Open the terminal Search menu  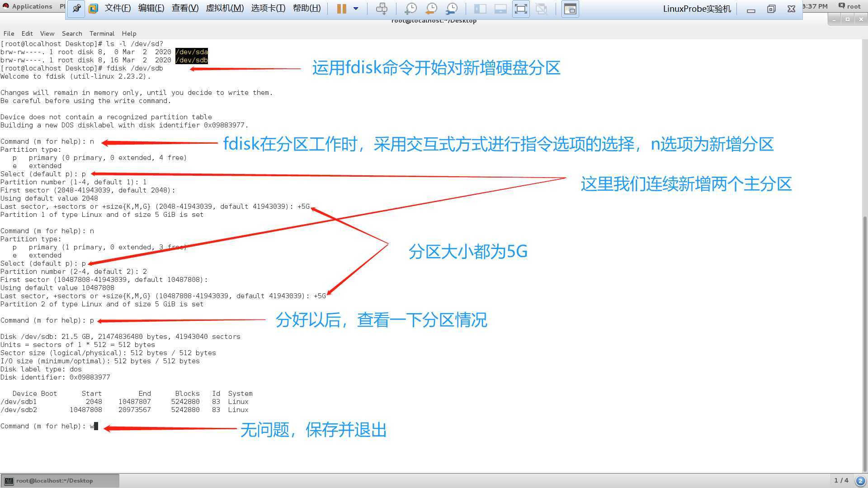tap(72, 33)
